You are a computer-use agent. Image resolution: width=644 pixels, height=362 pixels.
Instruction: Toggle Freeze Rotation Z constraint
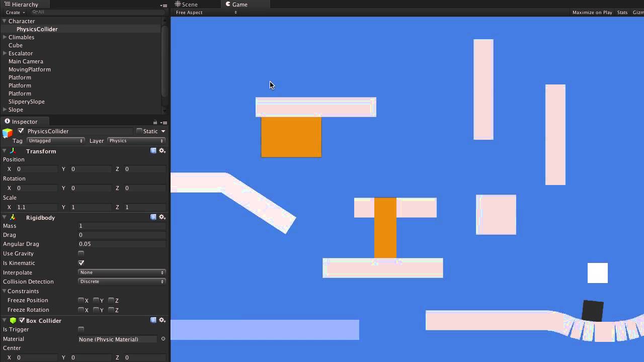tap(111, 310)
